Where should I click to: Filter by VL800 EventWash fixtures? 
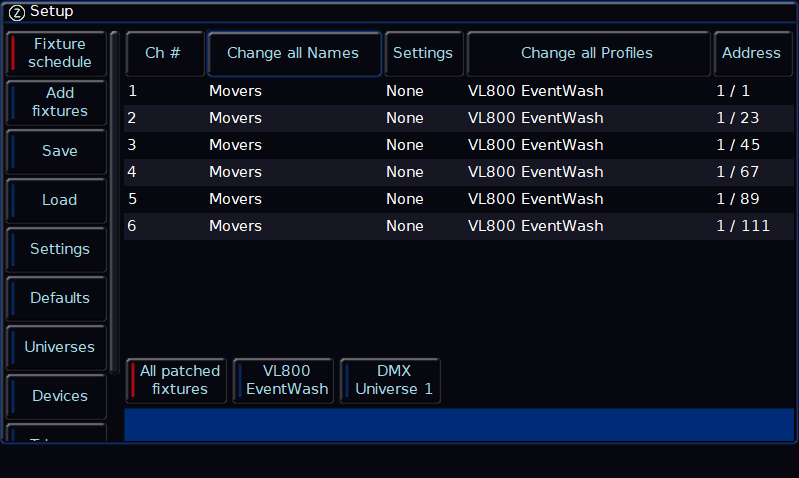point(283,380)
